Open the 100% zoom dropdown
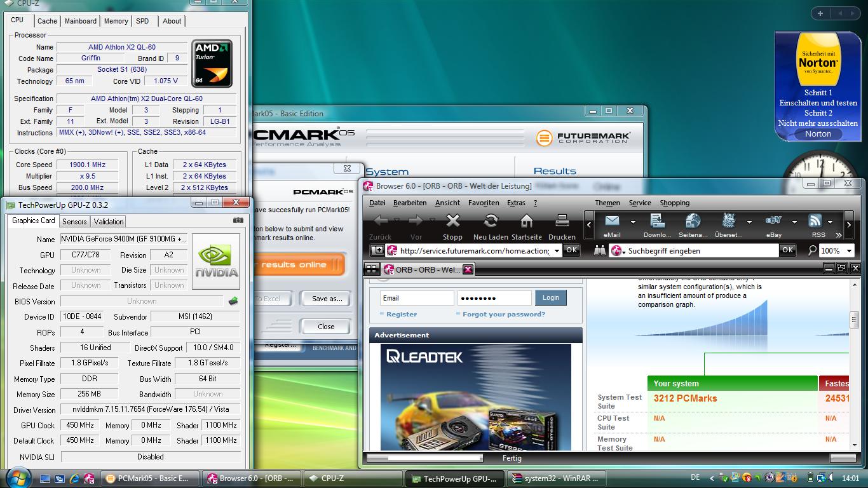Image resolution: width=868 pixels, height=488 pixels. coord(848,250)
